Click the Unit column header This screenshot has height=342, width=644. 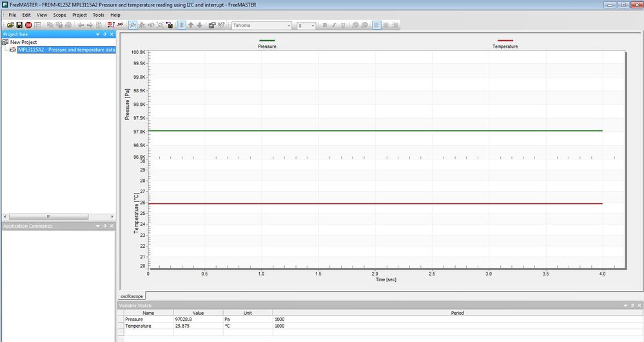tap(248, 313)
